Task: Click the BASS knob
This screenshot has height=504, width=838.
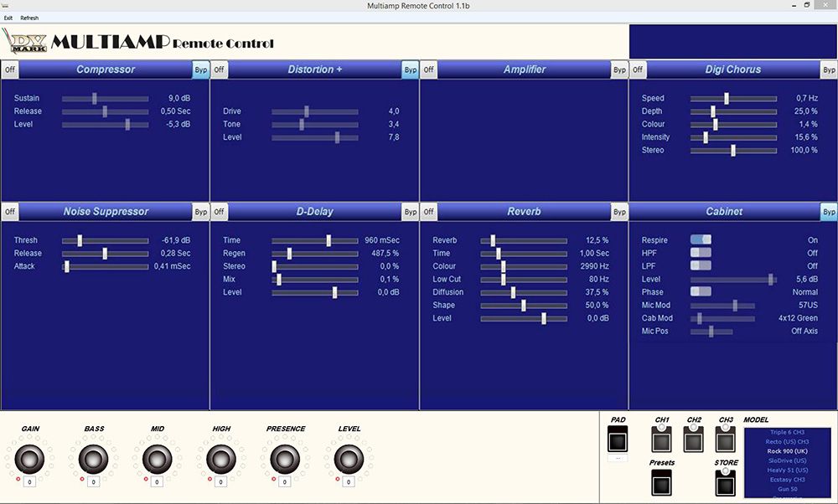Action: [x=94, y=459]
